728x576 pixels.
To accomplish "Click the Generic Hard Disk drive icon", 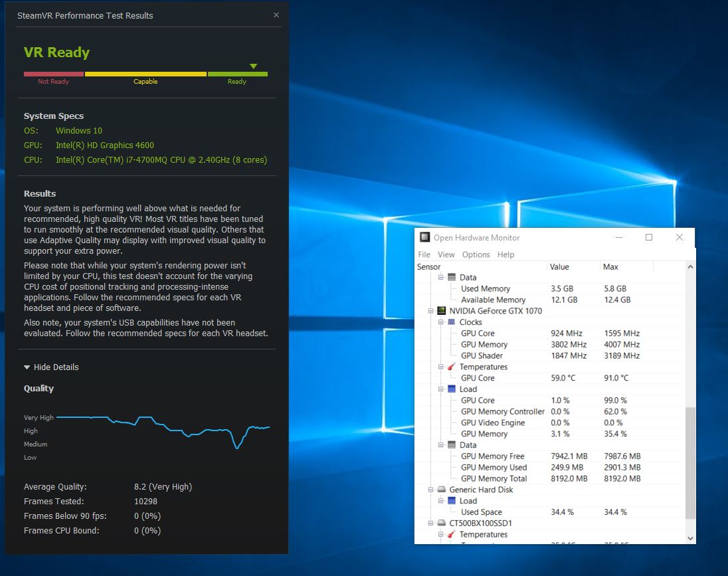I will click(x=442, y=489).
